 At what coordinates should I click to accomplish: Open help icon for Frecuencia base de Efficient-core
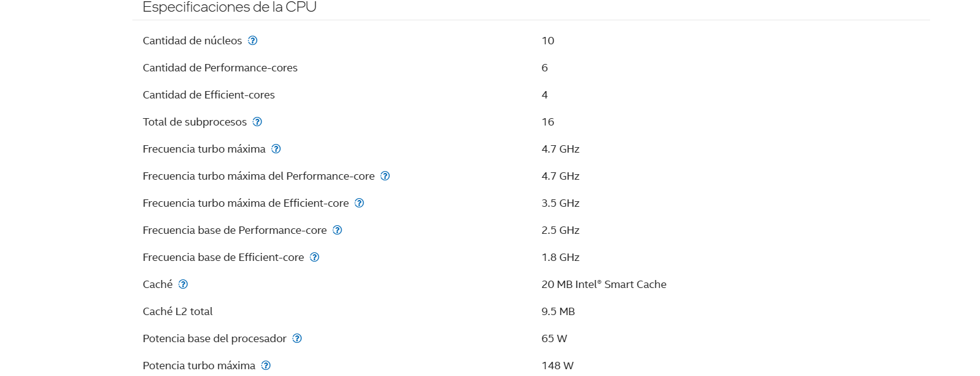[314, 257]
